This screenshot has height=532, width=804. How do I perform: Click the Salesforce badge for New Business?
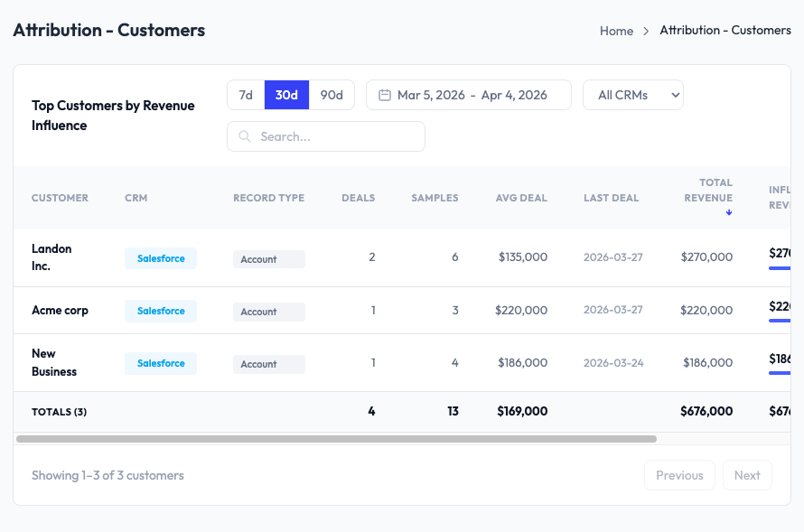click(x=160, y=363)
